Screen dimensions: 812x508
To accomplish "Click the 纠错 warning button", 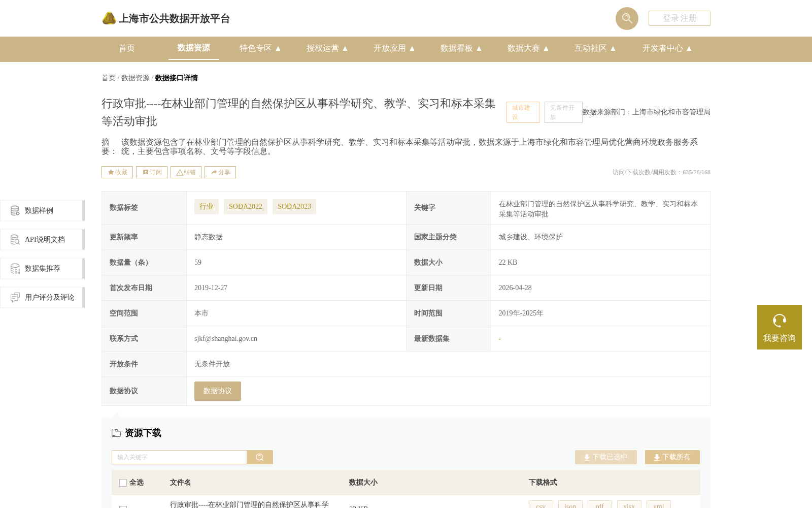I will coord(186,172).
